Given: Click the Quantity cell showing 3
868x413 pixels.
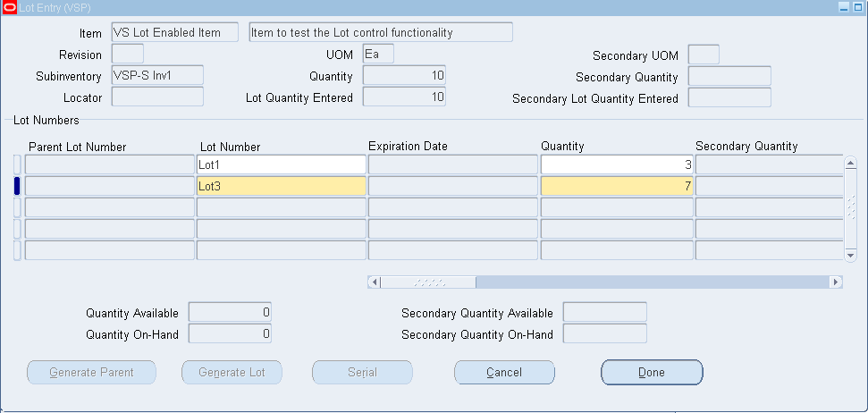Looking at the screenshot, I should [617, 164].
